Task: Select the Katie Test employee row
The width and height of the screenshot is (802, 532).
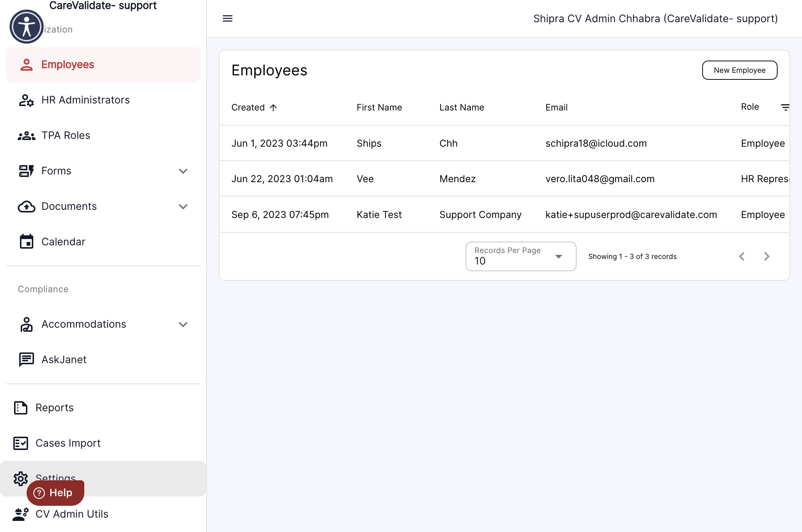Action: pyautogui.click(x=504, y=215)
